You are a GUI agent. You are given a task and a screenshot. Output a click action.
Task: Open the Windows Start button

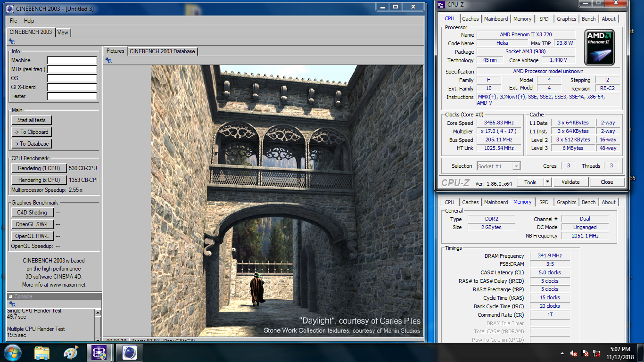coord(12,353)
